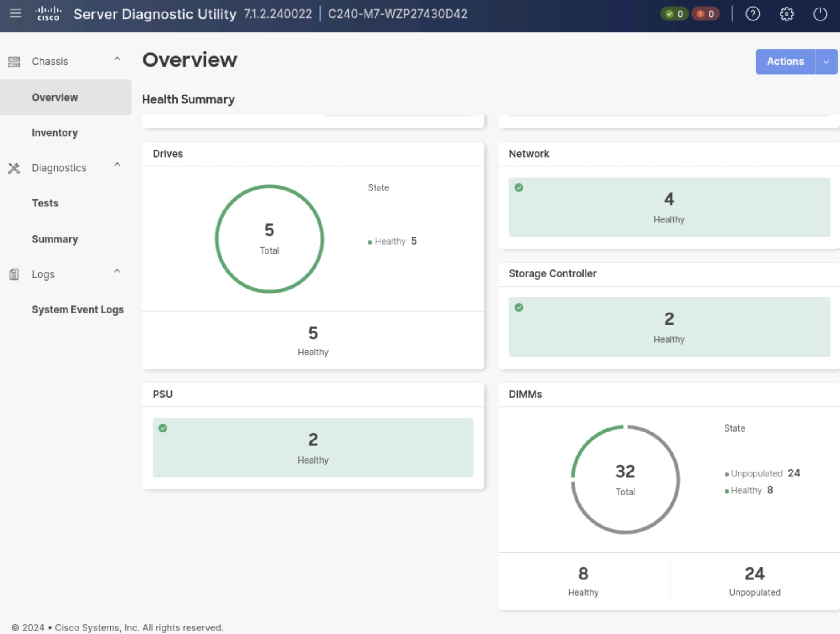This screenshot has width=840, height=634.
Task: Select the Chassis server icon in sidebar
Action: [x=14, y=61]
